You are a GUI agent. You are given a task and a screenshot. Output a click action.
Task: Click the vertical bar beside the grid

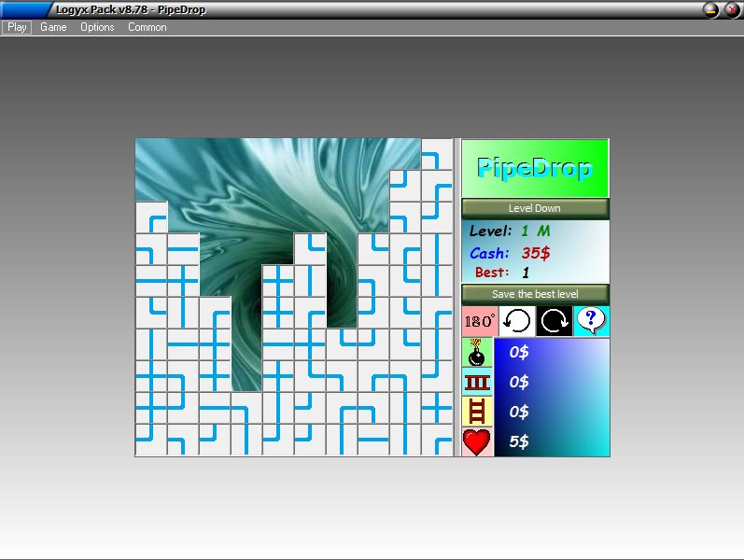point(456,297)
